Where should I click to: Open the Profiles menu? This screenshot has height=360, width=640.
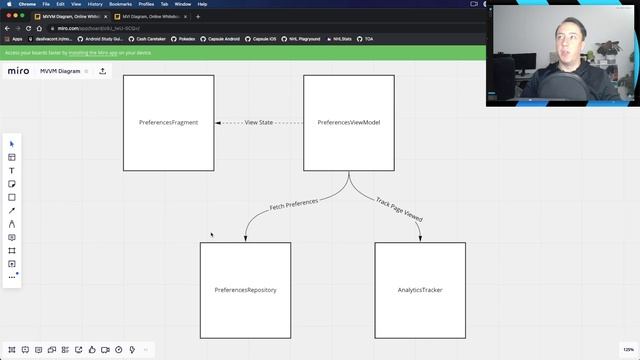coord(146,4)
